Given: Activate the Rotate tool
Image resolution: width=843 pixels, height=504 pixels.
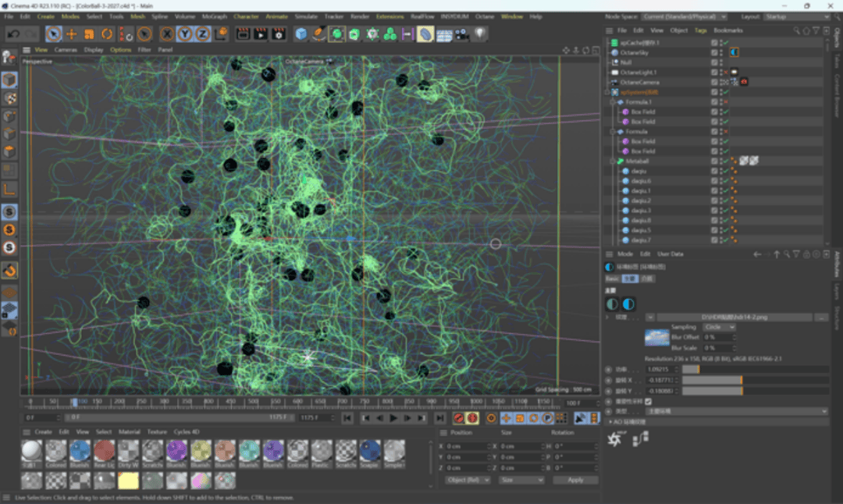Looking at the screenshot, I should [x=107, y=34].
